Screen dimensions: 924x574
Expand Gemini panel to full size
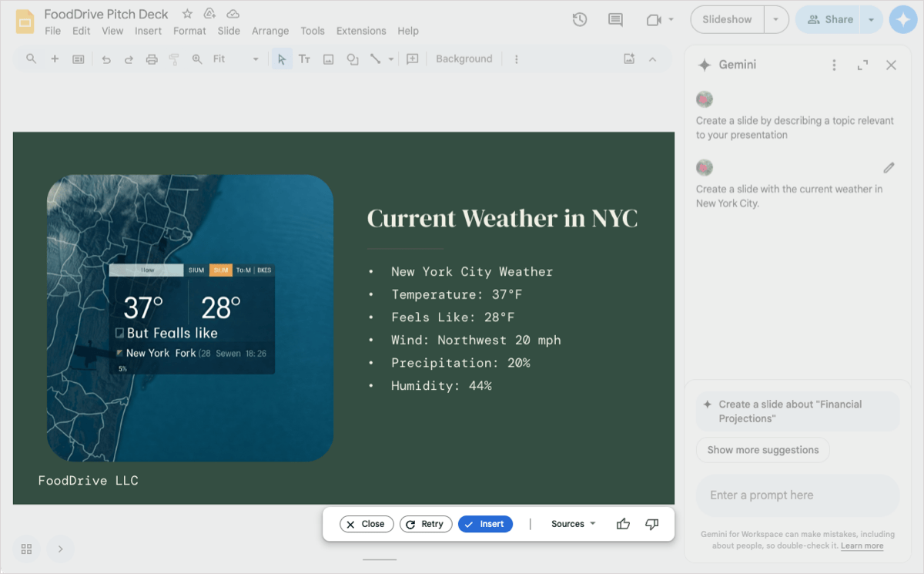862,65
